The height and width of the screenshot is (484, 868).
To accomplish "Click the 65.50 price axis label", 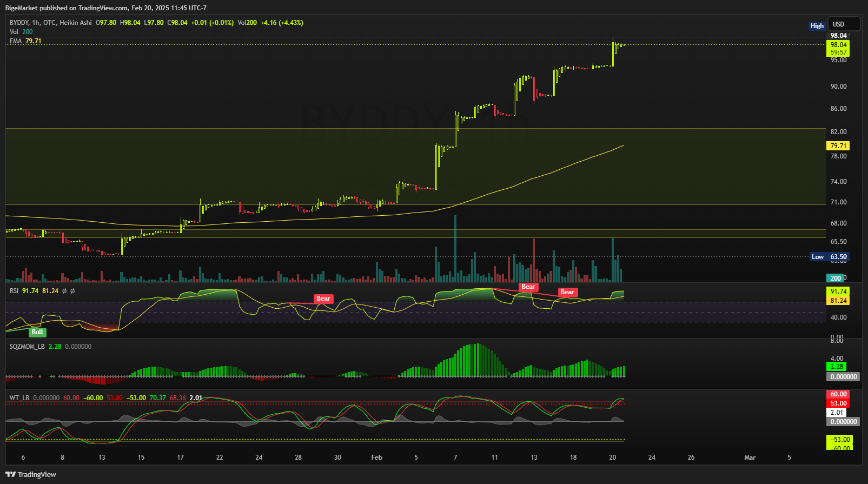I will (838, 242).
